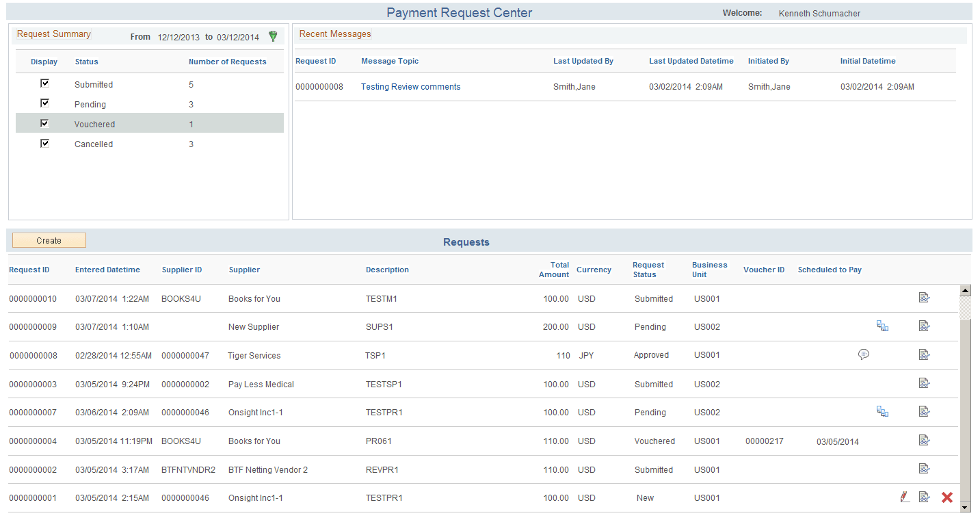Image resolution: width=980 pixels, height=520 pixels.
Task: Open approval workflow icon for request 0000000009
Action: 882,326
